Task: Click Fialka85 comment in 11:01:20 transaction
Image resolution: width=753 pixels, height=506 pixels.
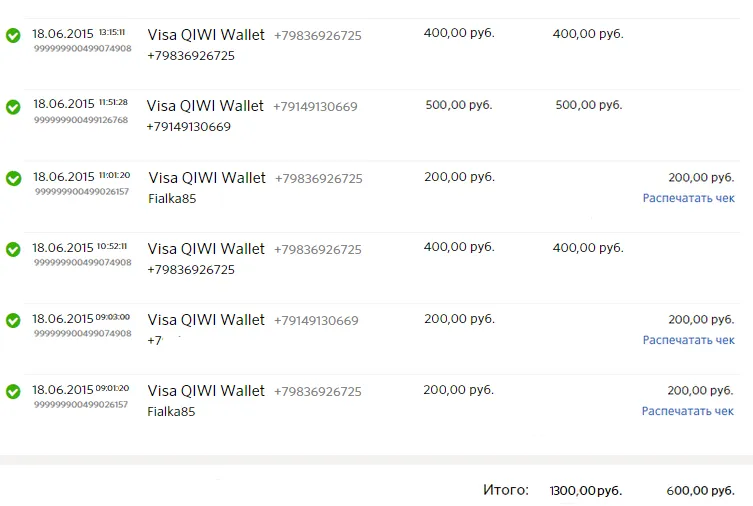Action: coord(172,199)
